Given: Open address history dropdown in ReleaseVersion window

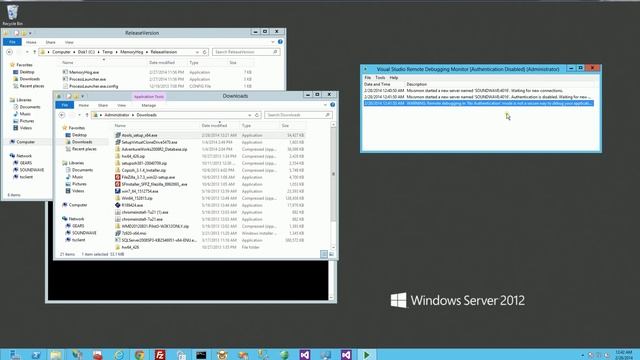Looking at the screenshot, I should point(197,52).
